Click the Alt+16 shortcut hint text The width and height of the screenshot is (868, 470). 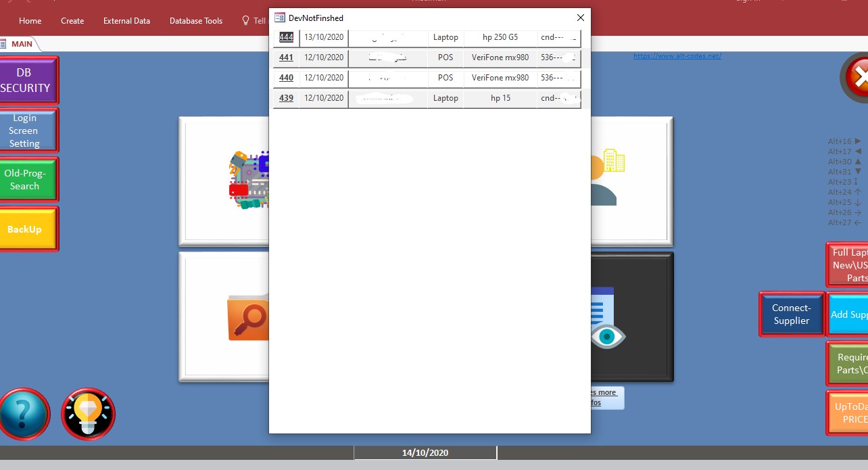click(x=845, y=141)
